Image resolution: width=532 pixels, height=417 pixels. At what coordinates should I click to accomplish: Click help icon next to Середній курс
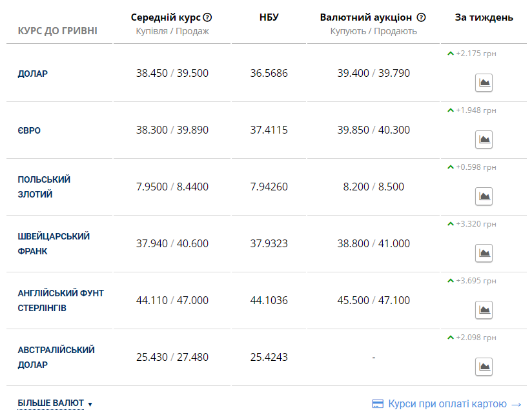pos(207,17)
